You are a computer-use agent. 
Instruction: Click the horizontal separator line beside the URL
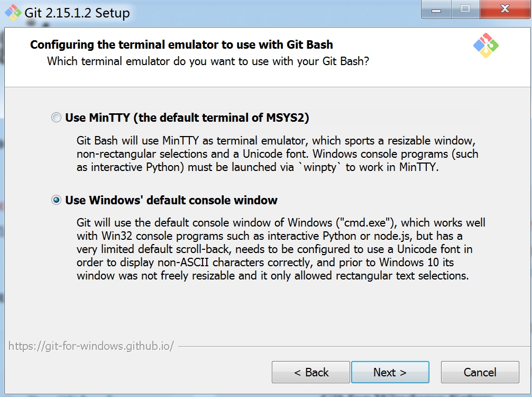point(354,347)
